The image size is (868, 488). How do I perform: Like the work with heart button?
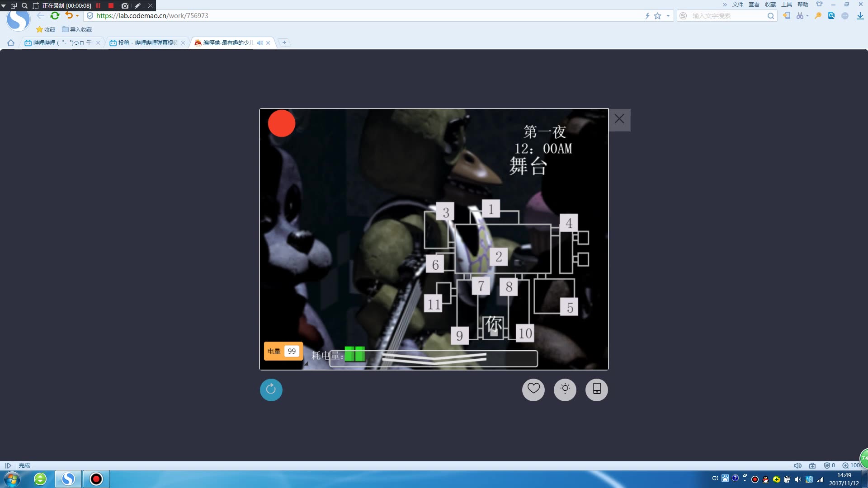pos(533,389)
